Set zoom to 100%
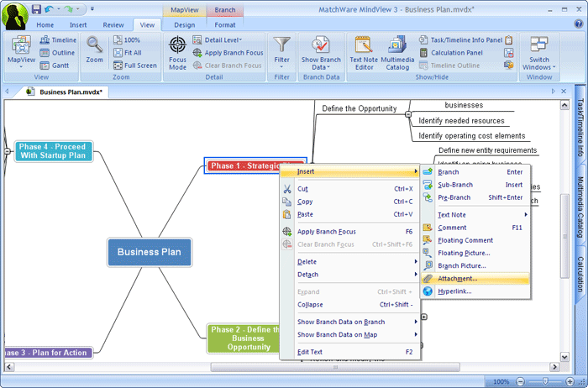Screen dimensions: 588x388 pos(127,39)
